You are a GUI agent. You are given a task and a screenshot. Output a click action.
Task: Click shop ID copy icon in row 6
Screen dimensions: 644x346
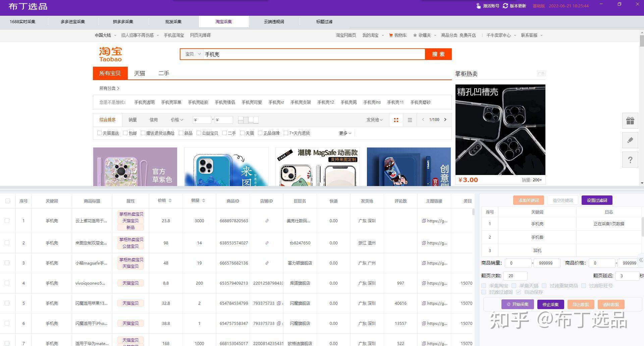pos(279,323)
